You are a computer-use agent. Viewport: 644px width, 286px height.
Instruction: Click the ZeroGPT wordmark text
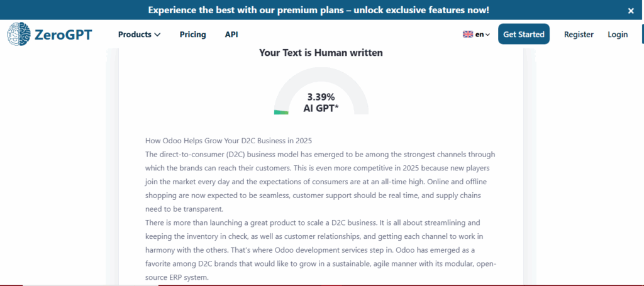[63, 35]
